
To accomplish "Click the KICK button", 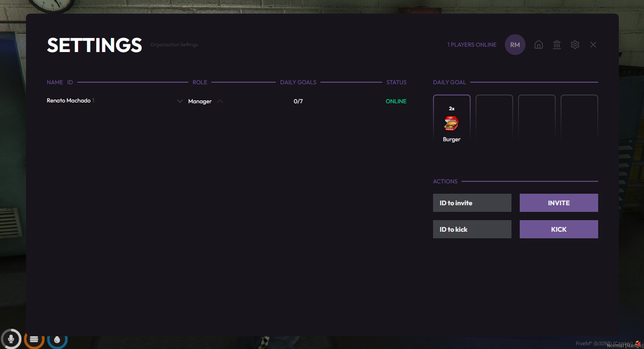I will (x=559, y=229).
